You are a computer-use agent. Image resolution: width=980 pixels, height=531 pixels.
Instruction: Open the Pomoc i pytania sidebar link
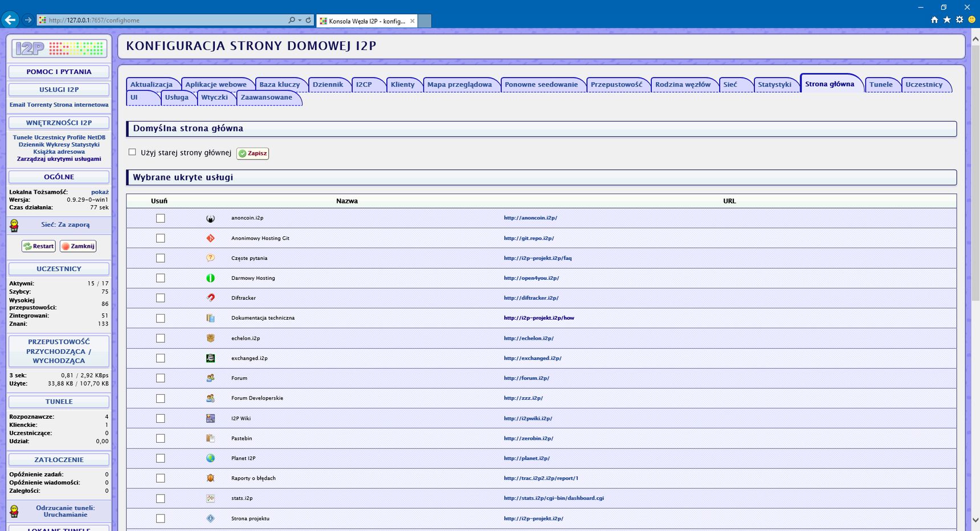tap(59, 72)
